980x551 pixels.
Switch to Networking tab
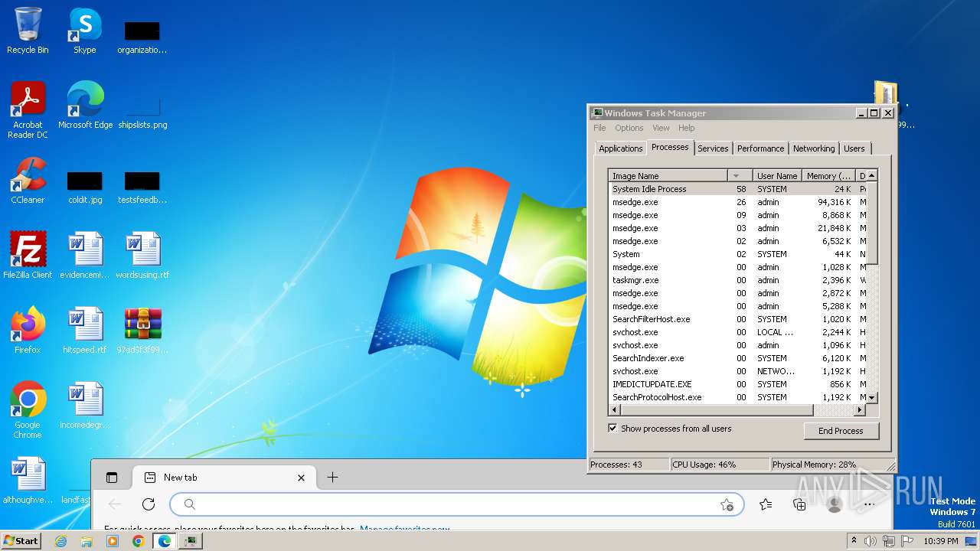[813, 148]
